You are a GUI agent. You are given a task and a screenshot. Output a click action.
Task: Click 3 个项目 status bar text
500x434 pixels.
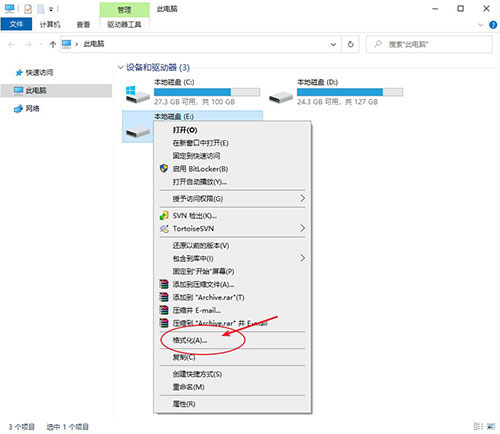click(21, 427)
